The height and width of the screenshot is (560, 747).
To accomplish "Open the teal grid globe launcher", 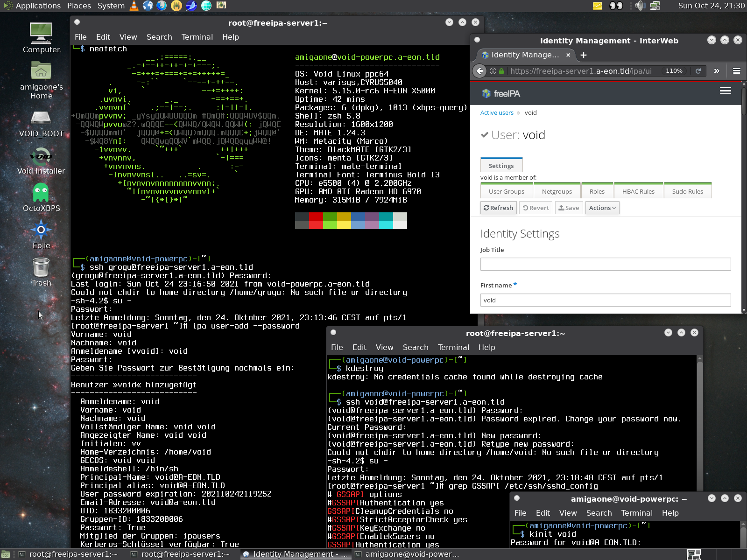I will coord(206,6).
